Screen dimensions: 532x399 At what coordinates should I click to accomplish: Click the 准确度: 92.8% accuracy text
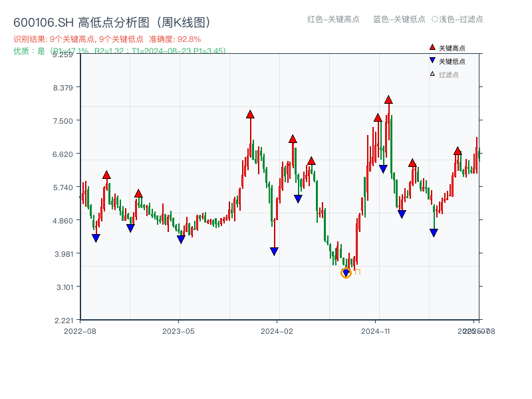click(174, 39)
